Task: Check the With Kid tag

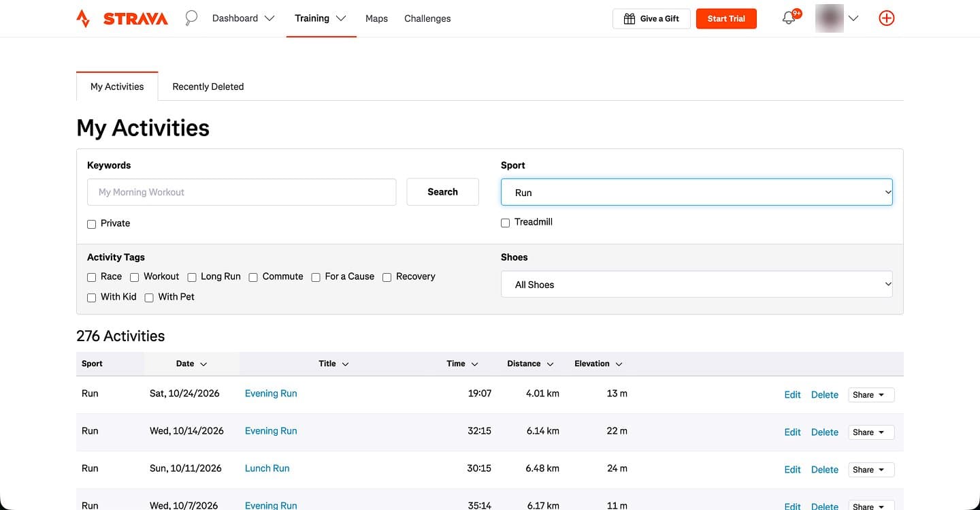Action: 91,298
